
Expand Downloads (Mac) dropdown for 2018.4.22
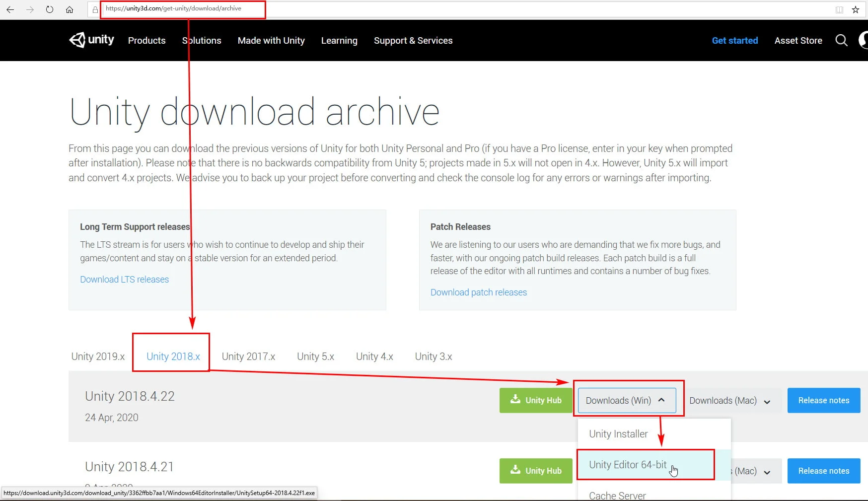729,401
